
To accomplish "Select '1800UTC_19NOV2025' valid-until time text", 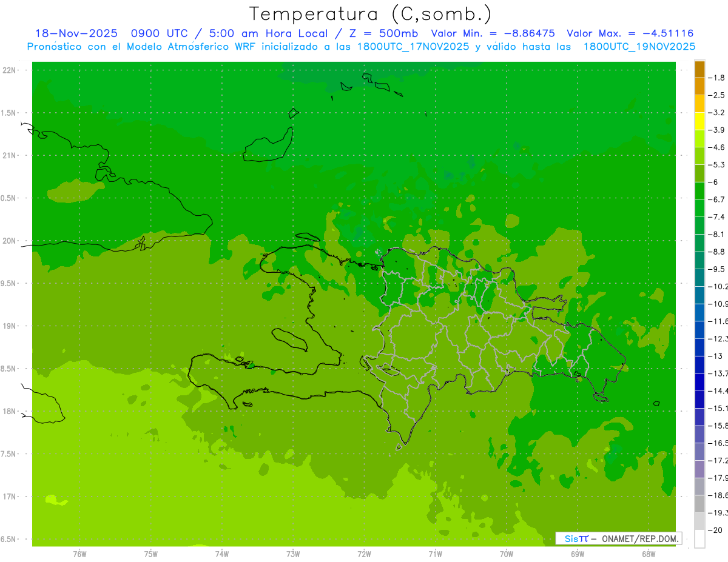I will click(x=639, y=46).
